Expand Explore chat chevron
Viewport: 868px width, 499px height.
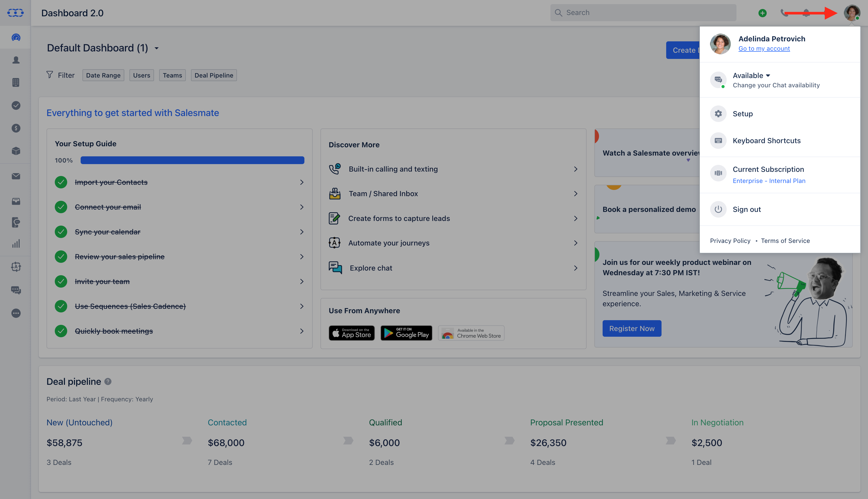pos(576,268)
